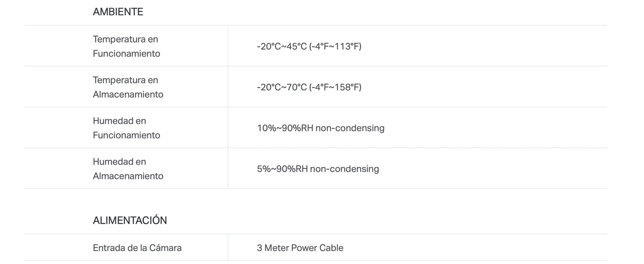The width and height of the screenshot is (644, 264).
Task: Select the -20°C~45°C operating temperature value
Action: pos(282,46)
